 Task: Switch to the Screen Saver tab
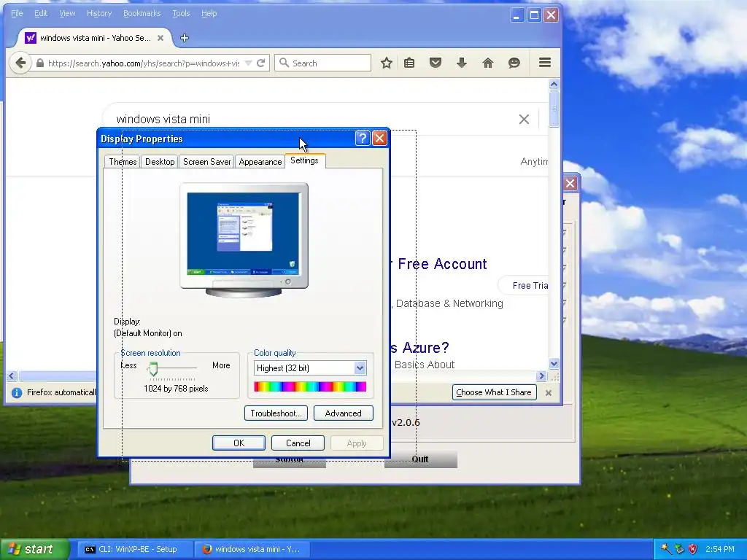[x=206, y=162]
